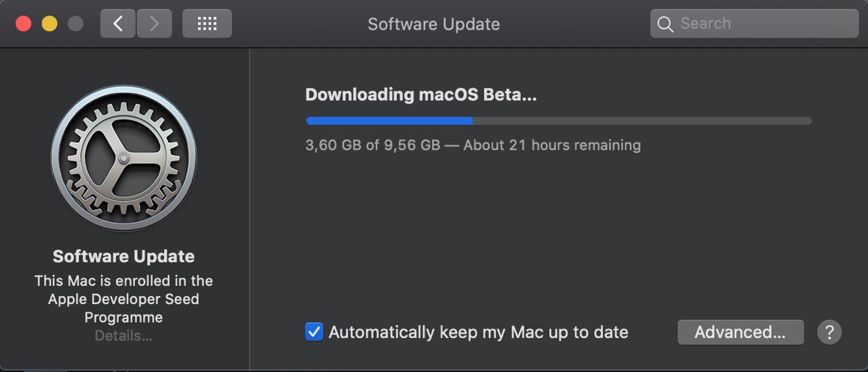
Task: Open help with the question mark button
Action: [829, 333]
